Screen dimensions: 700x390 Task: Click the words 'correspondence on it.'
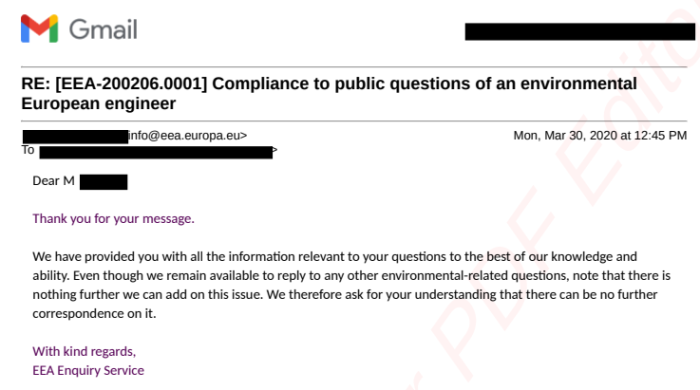click(x=94, y=314)
